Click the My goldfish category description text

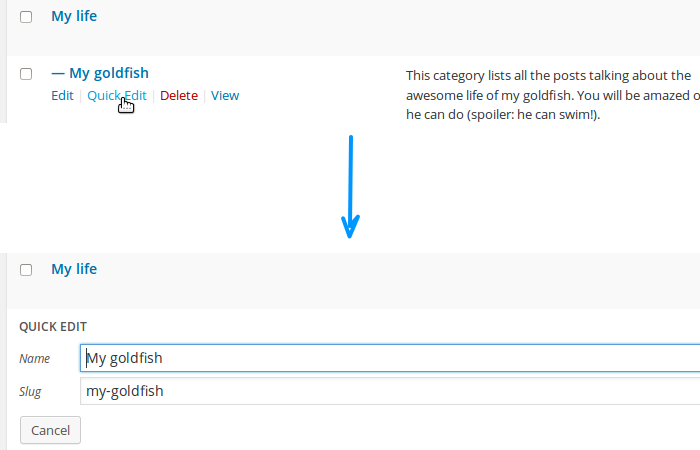pos(550,95)
